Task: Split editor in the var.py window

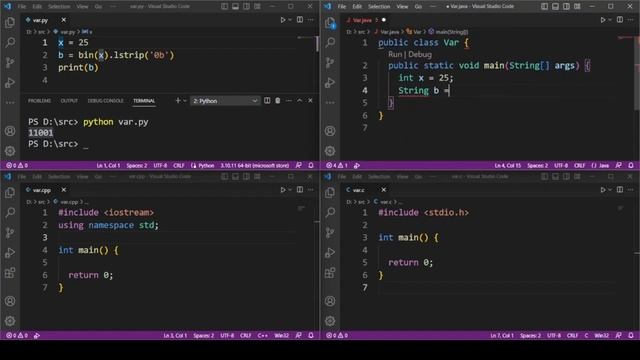Action: [300, 20]
